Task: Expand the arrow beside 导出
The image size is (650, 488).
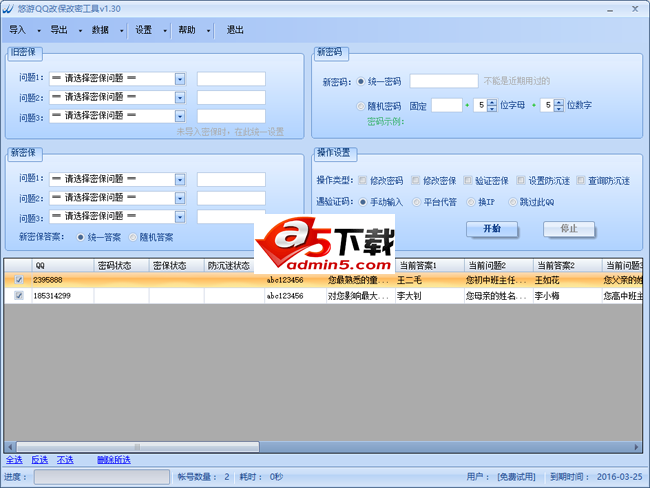Action: click(x=80, y=31)
